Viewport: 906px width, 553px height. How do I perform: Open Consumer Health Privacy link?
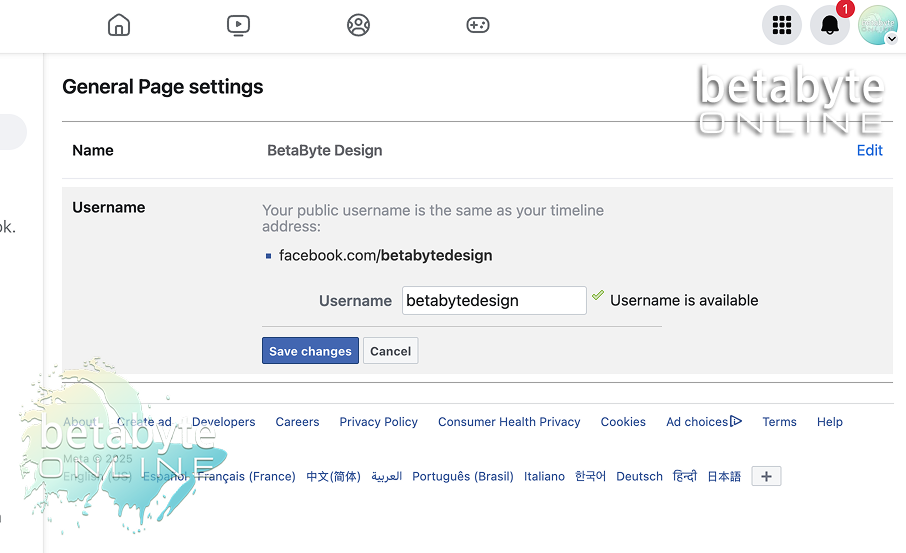509,422
